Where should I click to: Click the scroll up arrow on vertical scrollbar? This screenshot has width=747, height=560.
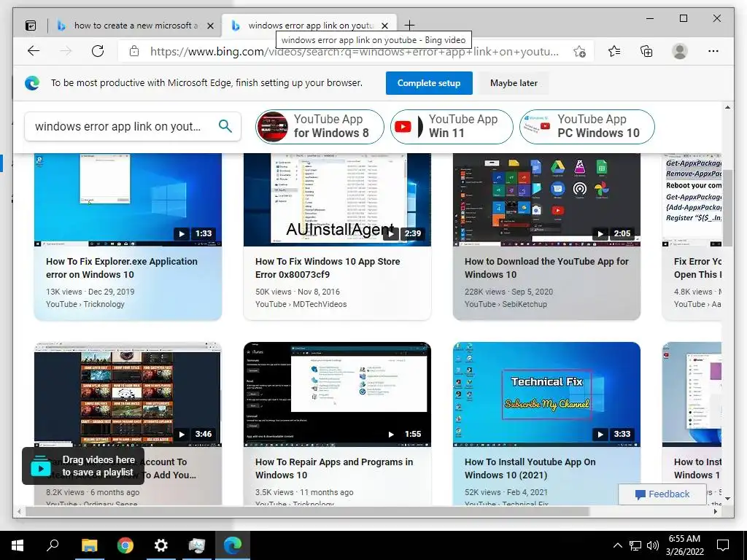click(727, 108)
